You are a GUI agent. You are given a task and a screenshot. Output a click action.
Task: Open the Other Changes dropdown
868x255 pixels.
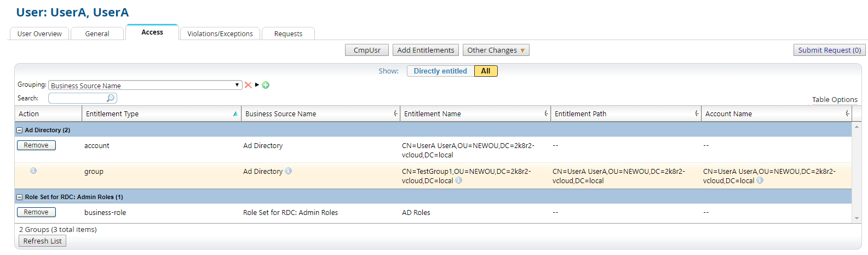point(496,50)
